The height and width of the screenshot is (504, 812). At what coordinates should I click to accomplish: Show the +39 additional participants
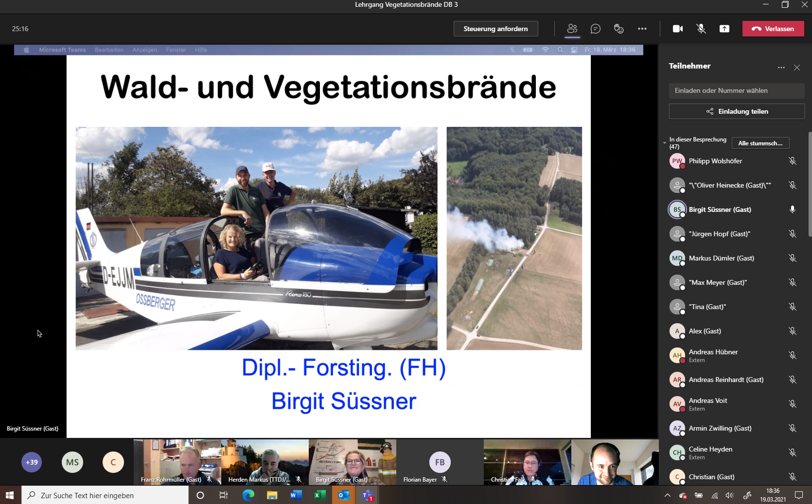(32, 462)
